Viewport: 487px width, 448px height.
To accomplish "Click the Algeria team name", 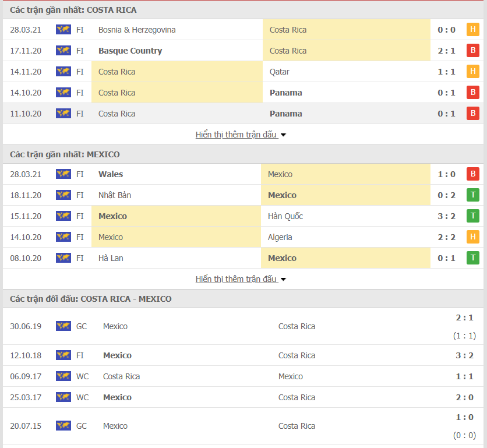I will [x=280, y=237].
